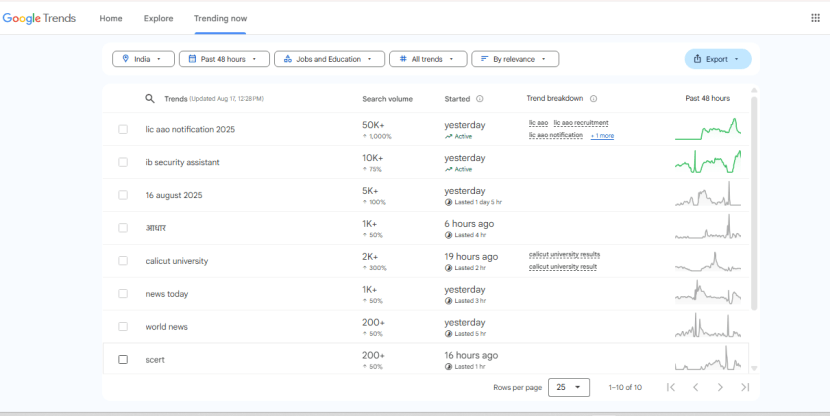Click the scrollbar down arrow of the table
The image size is (830, 416).
tap(754, 368)
